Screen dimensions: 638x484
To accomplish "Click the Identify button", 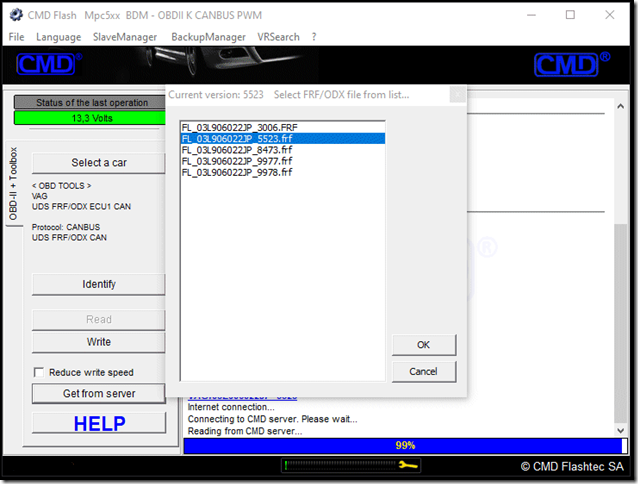I will tap(99, 284).
